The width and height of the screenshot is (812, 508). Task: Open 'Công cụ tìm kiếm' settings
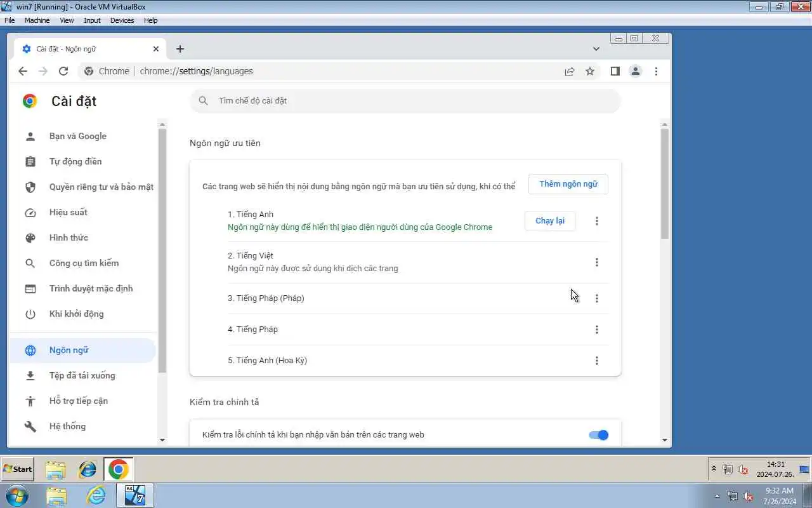pyautogui.click(x=82, y=263)
